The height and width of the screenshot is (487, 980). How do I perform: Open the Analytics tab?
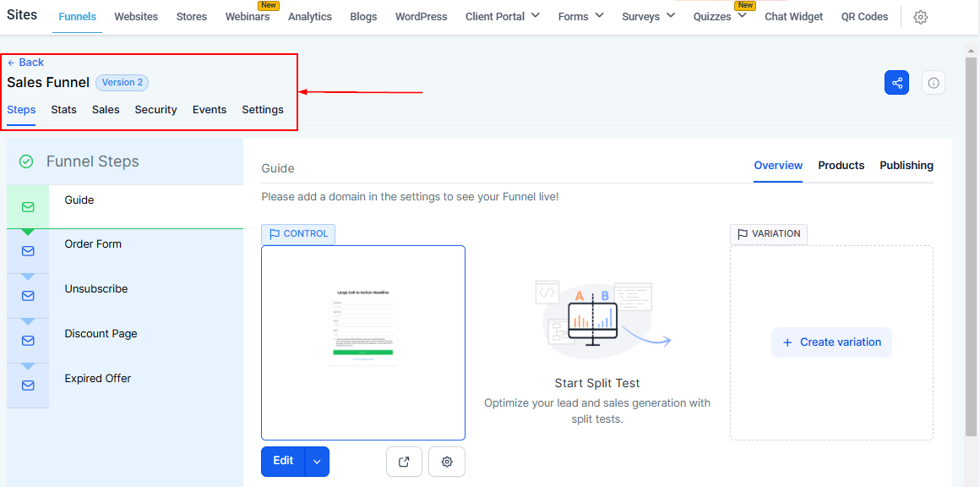tap(310, 17)
